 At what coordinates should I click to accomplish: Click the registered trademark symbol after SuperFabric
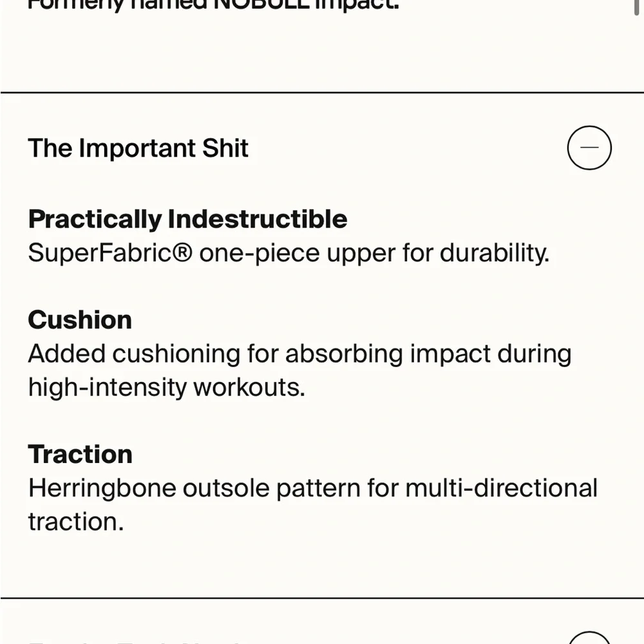coord(182,252)
